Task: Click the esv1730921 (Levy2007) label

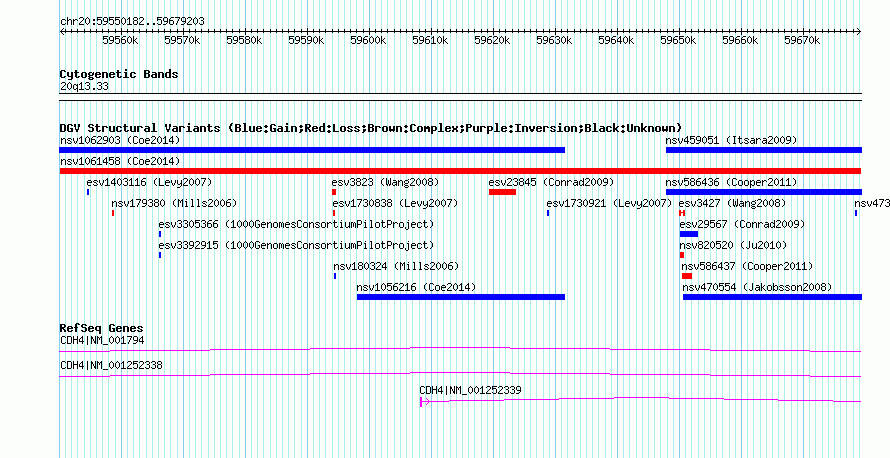Action: click(x=609, y=203)
